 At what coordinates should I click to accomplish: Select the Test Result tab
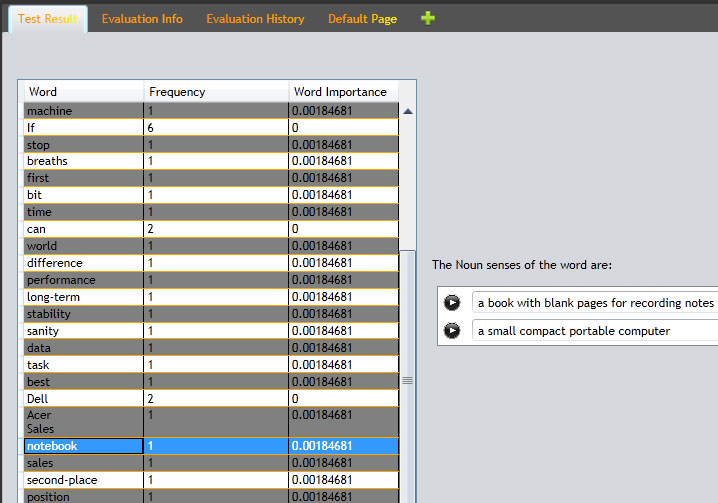(47, 19)
